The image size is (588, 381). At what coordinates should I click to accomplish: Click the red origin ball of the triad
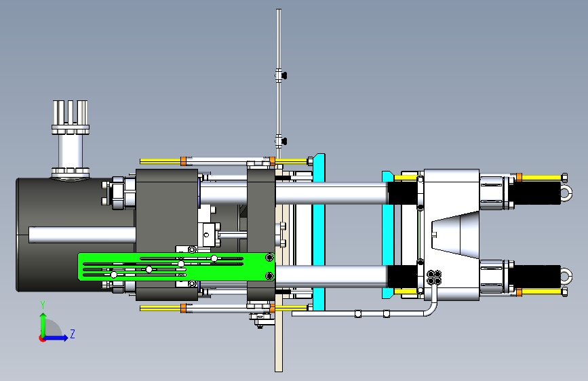[x=42, y=338]
